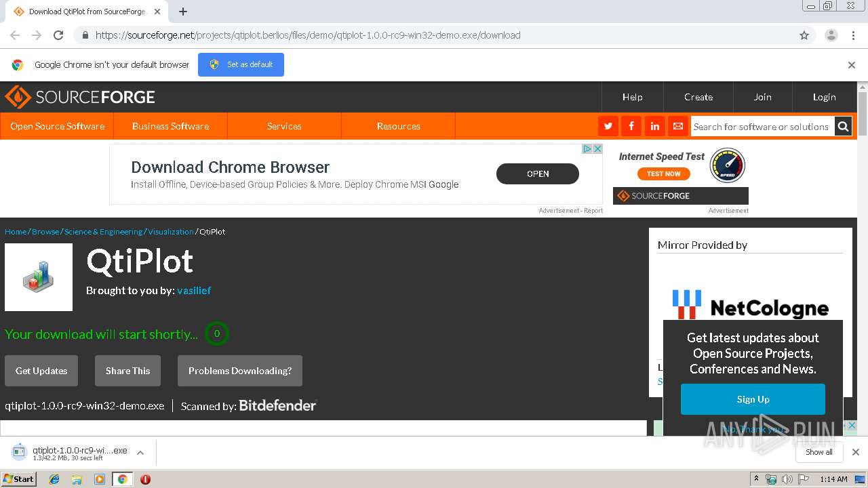Click the Report advertisement link
The width and height of the screenshot is (868, 488).
593,211
